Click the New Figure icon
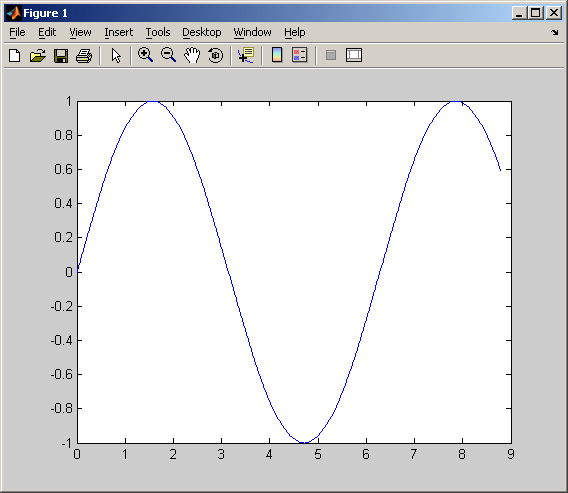Image resolution: width=568 pixels, height=493 pixels. 15,55
